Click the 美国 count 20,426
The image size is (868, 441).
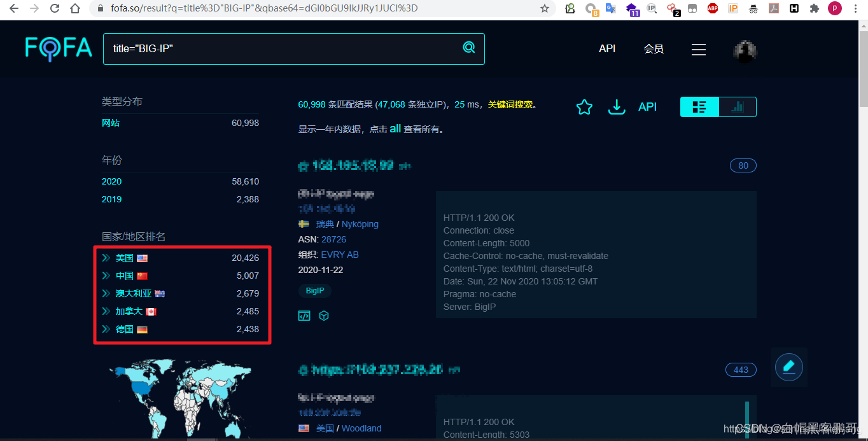click(x=246, y=258)
